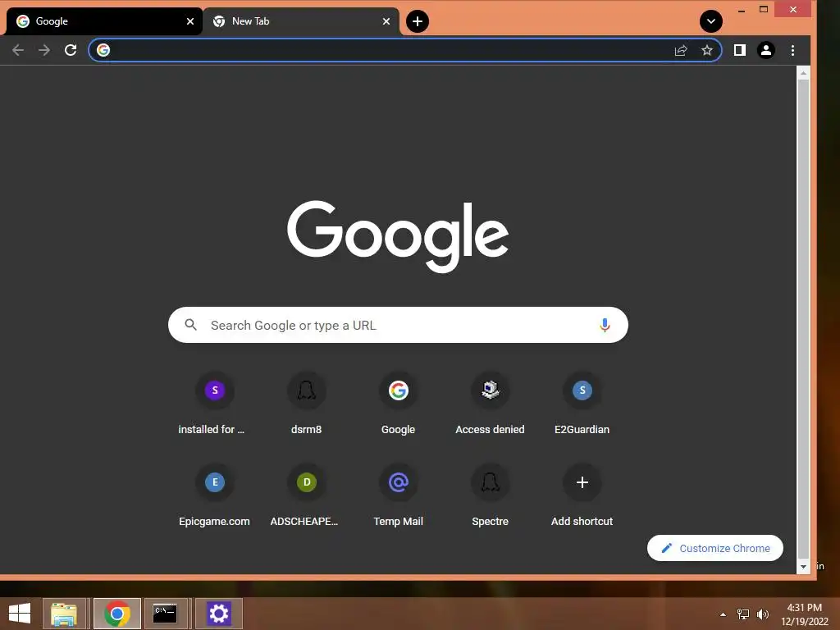The height and width of the screenshot is (630, 840).
Task: Click the Google site icon in address bar
Action: pos(103,50)
